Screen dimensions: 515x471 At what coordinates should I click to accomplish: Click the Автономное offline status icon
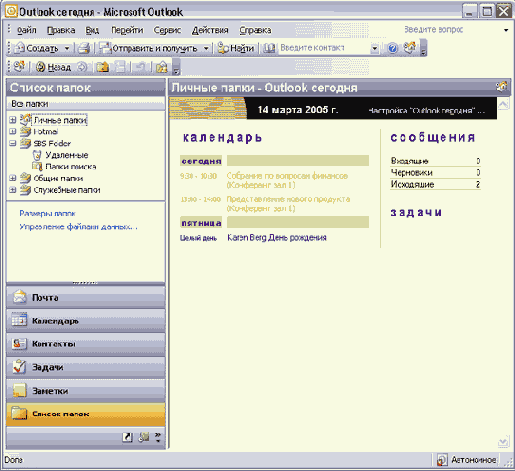point(442,460)
